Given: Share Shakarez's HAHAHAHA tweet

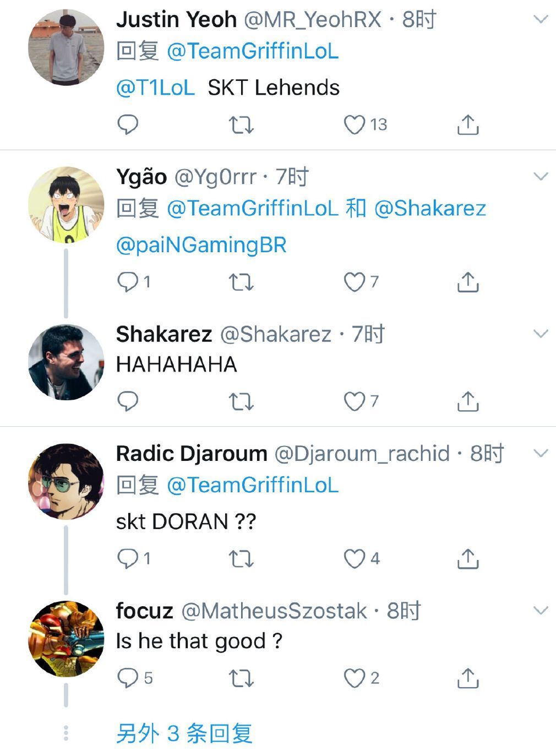Looking at the screenshot, I should point(468,401).
